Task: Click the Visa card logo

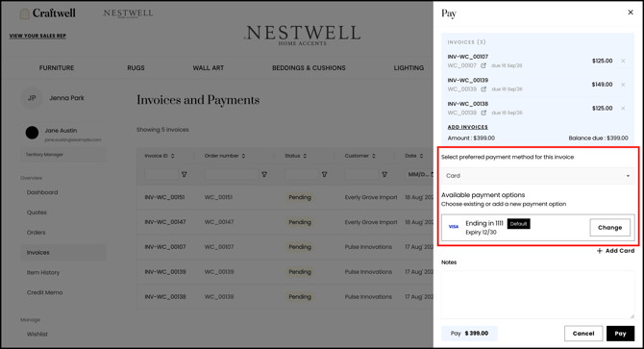Action: pyautogui.click(x=454, y=227)
